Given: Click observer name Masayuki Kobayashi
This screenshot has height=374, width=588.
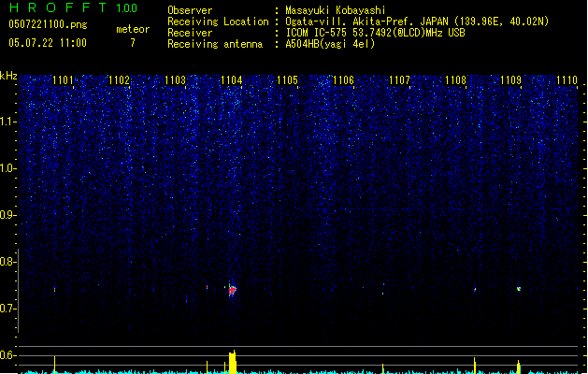Looking at the screenshot, I should pos(336,10).
